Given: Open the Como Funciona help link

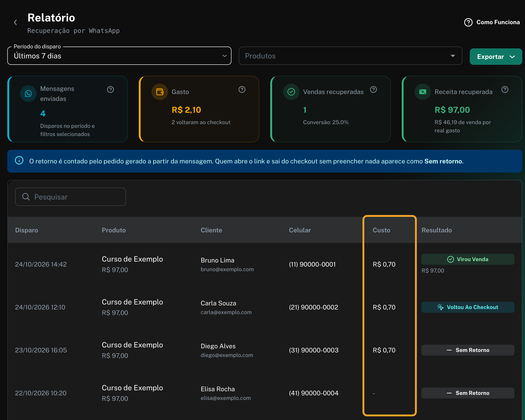Looking at the screenshot, I should (x=492, y=22).
